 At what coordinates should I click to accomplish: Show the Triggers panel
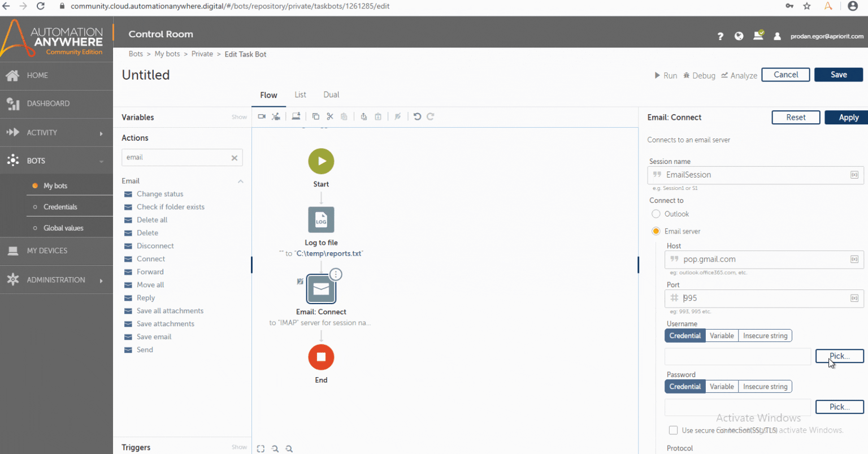[239, 447]
